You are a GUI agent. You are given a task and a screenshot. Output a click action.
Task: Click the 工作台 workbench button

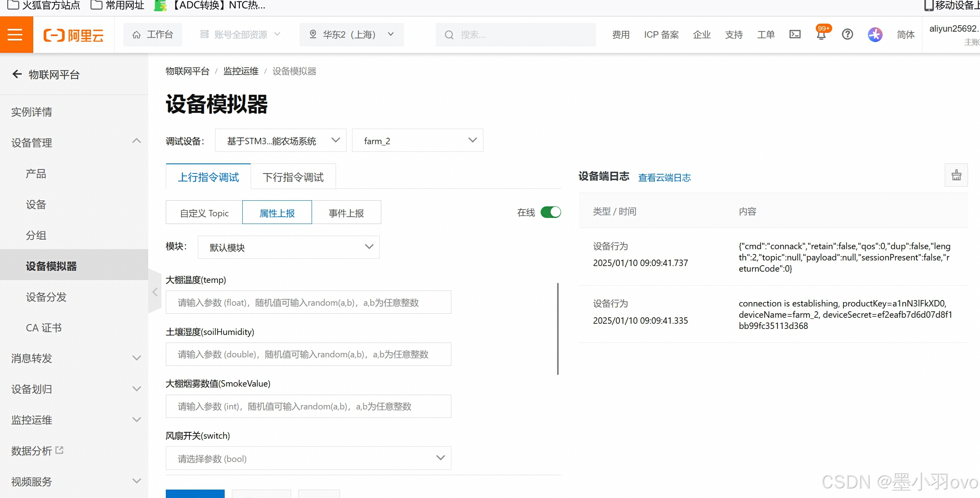point(153,35)
